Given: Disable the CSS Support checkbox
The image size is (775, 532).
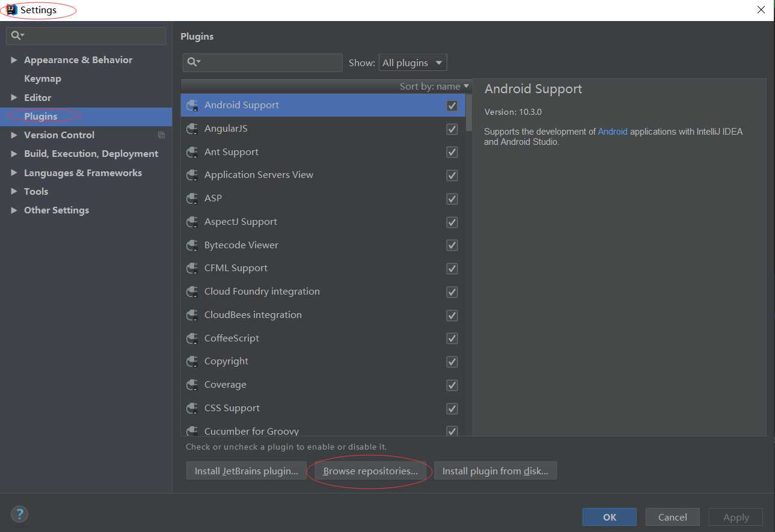Looking at the screenshot, I should tap(452, 409).
